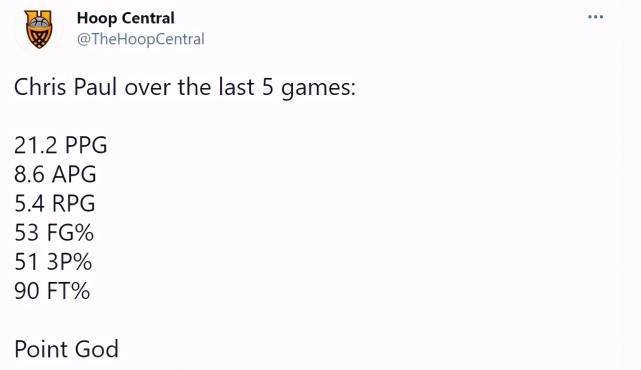Open the three-dot more options menu

pos(595,17)
